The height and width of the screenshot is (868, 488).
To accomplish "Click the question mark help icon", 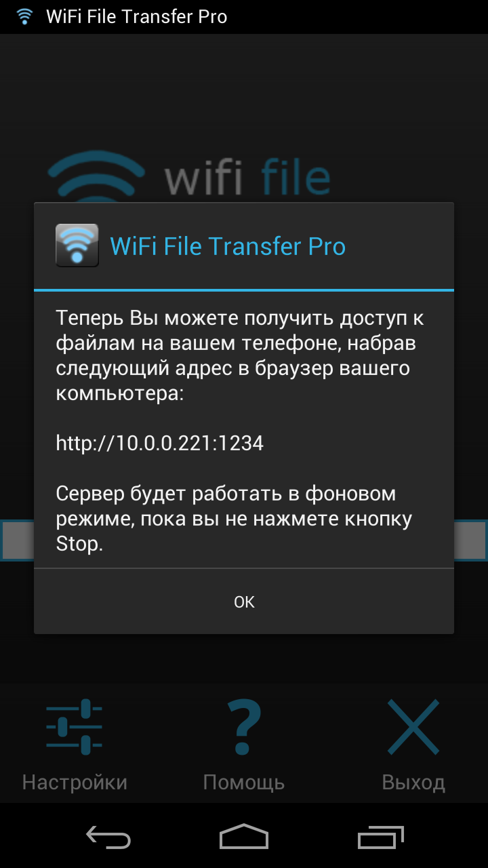I will click(x=244, y=727).
